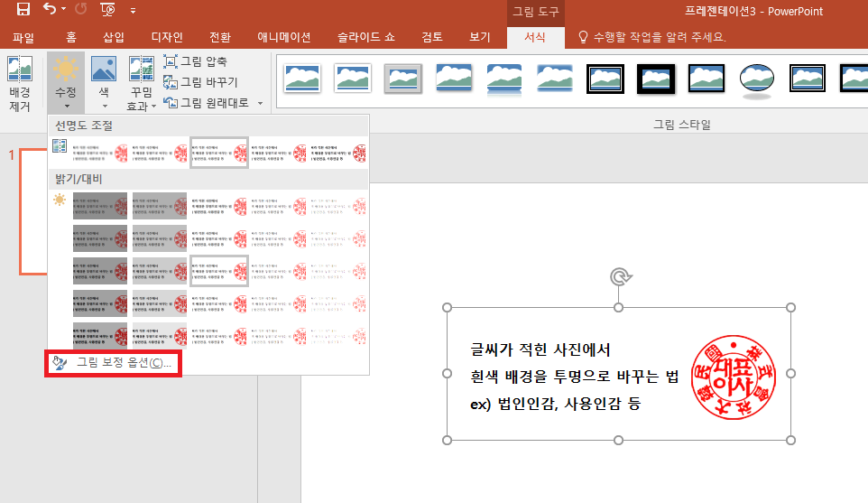
Task: Click the text 흰색 배경을 투명으로 바꾸는 법
Action: (575, 377)
